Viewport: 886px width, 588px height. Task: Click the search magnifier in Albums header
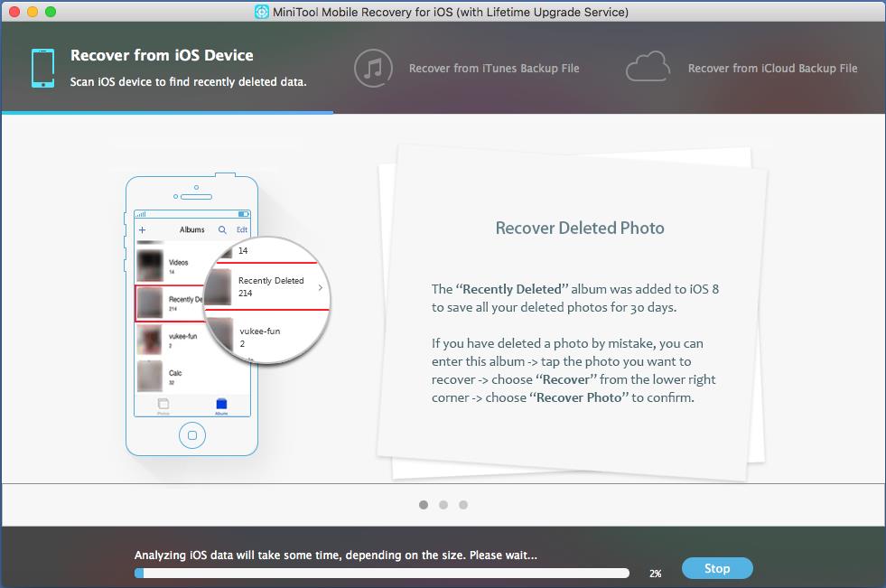223,230
